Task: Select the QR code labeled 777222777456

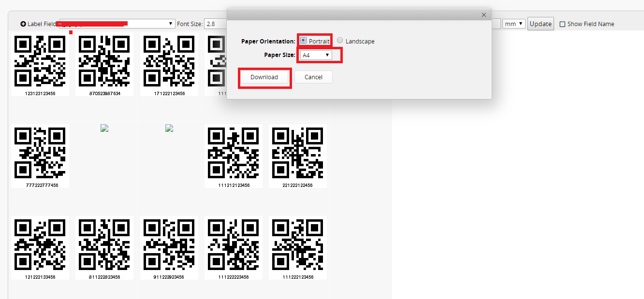Action: [40, 153]
